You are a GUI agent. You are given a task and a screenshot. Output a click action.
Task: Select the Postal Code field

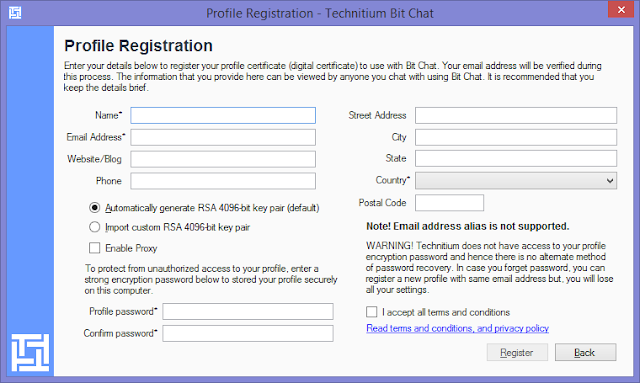tap(449, 203)
